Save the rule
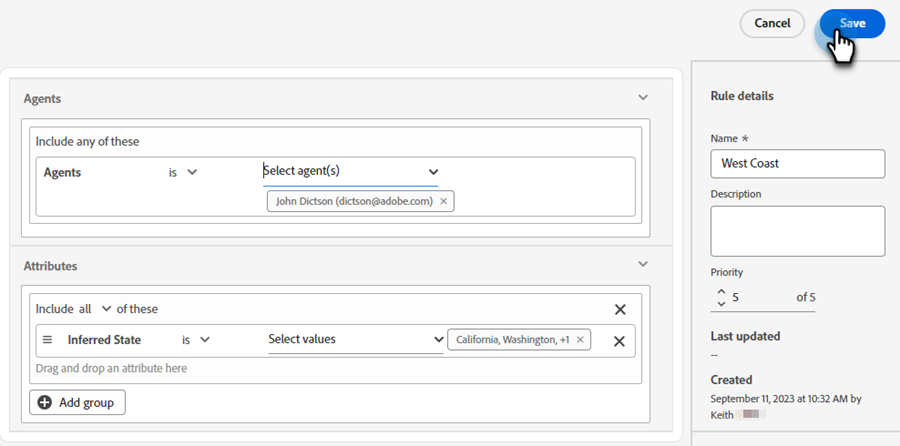Image resolution: width=900 pixels, height=446 pixels. pyautogui.click(x=852, y=23)
